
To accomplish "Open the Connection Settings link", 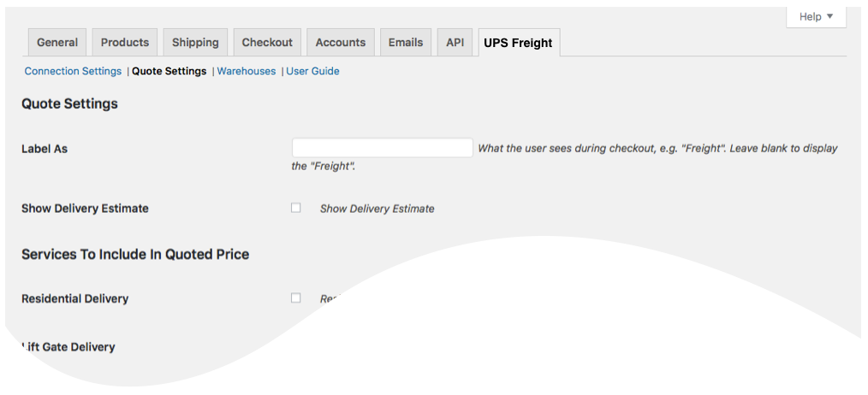I will (x=73, y=71).
